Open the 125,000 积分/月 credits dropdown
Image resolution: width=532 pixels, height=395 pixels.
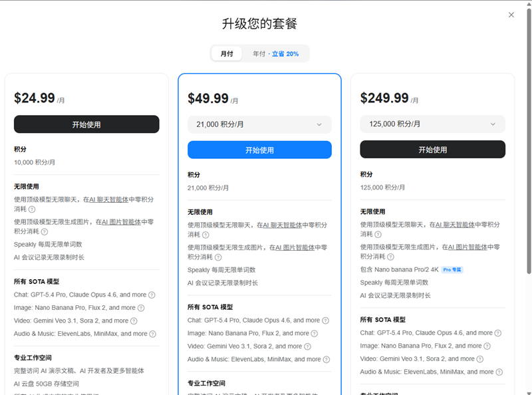(x=432, y=124)
